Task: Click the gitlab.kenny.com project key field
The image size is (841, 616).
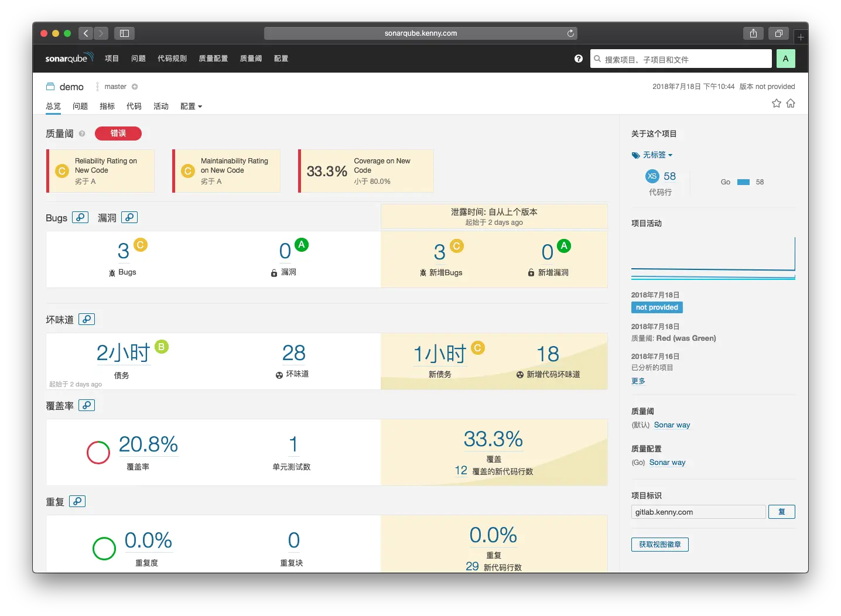Action: coord(698,512)
